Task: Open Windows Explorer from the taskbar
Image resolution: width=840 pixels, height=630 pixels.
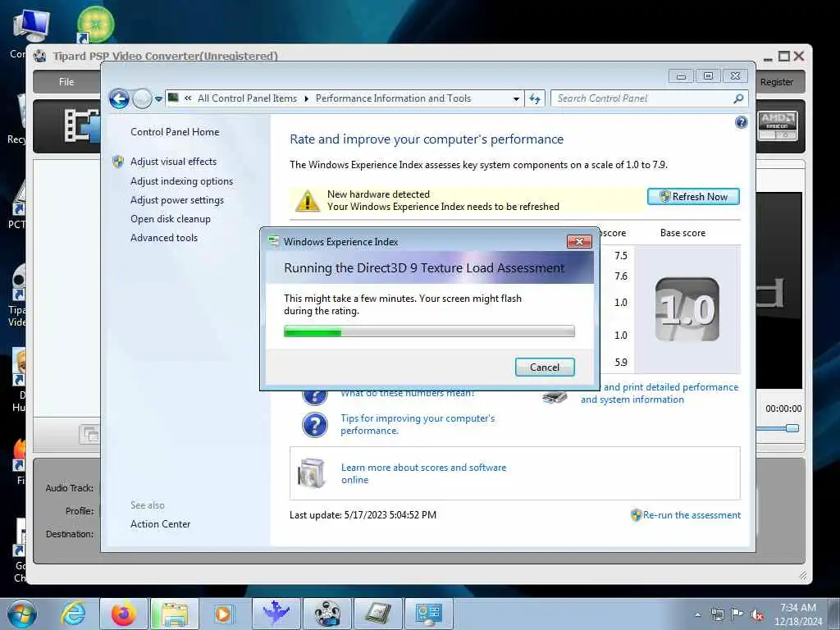Action: point(175,614)
